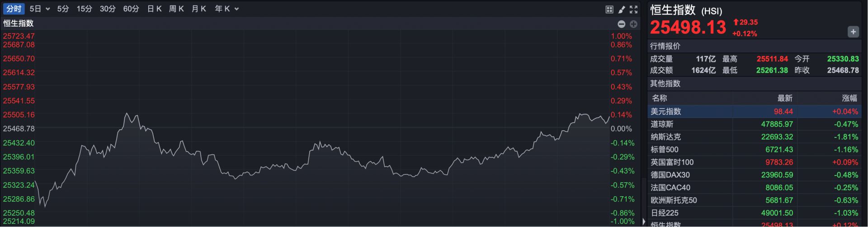Viewport: 868px width, 227px height.
Task: Select the 15分 interval tab
Action: point(84,9)
